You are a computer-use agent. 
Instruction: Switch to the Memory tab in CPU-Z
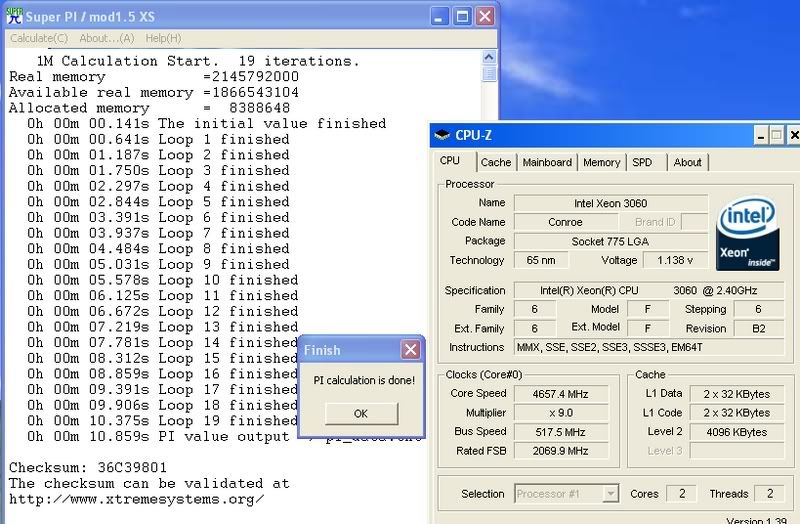click(602, 162)
